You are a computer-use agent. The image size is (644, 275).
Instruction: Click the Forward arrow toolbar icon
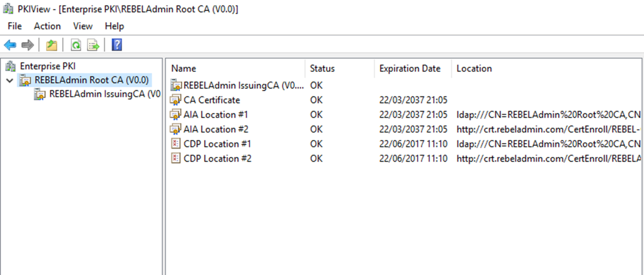27,45
